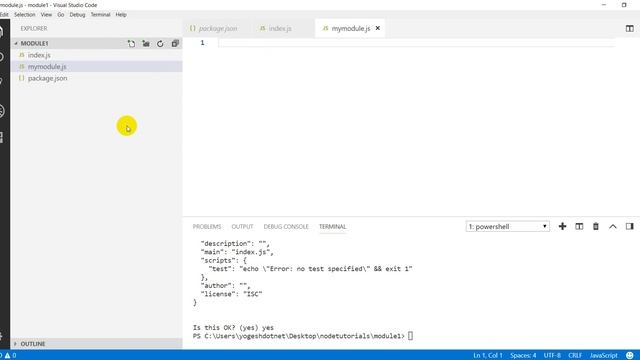
Task: Click line 1 in the code editor
Action: [x=416, y=43]
